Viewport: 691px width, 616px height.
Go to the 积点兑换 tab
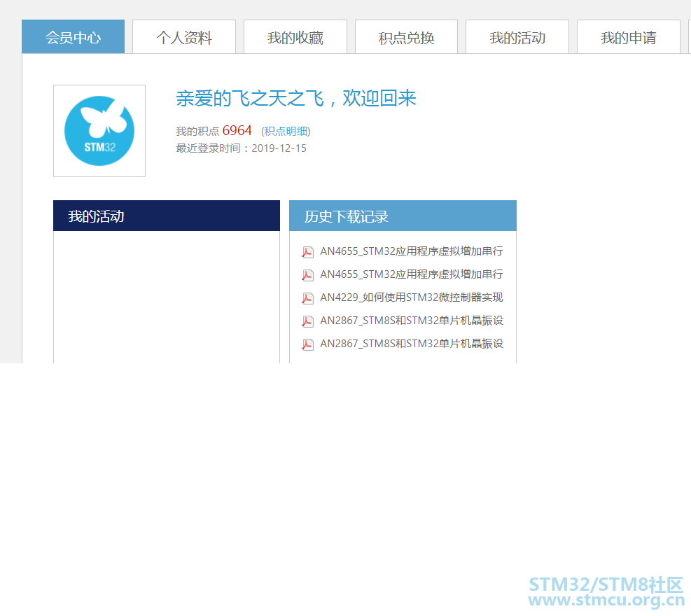[x=406, y=36]
